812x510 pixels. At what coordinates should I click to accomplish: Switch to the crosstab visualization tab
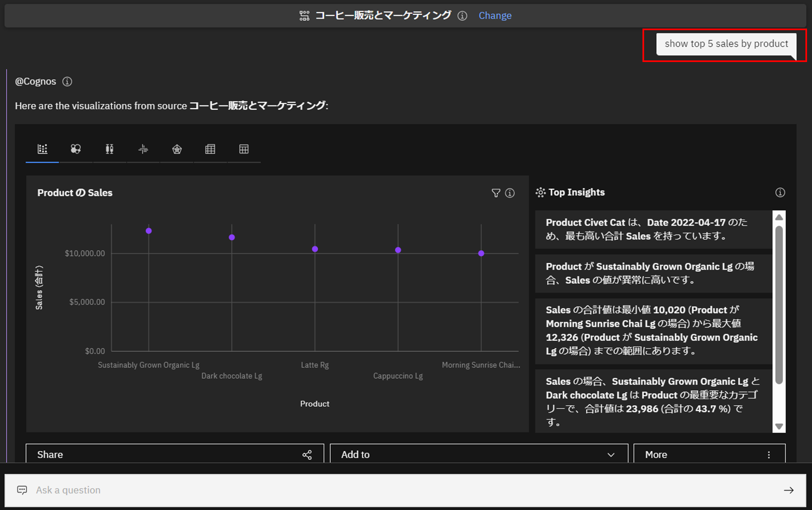click(x=210, y=149)
